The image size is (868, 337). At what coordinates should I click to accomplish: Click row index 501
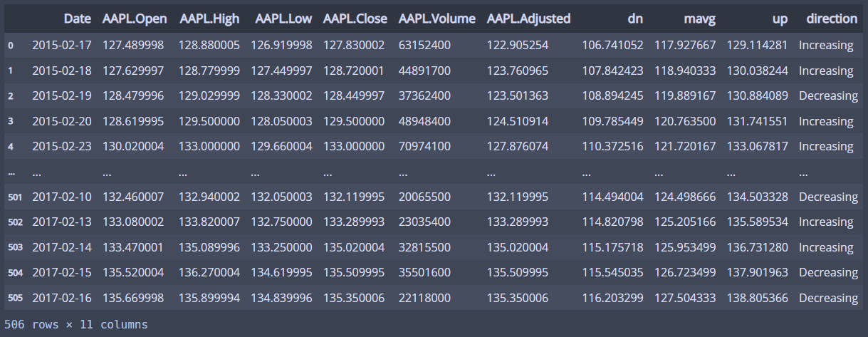click(15, 197)
